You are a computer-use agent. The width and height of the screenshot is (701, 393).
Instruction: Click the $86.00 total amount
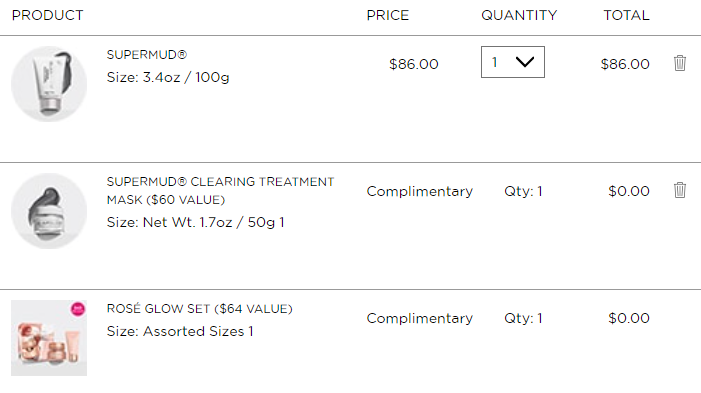click(x=625, y=64)
